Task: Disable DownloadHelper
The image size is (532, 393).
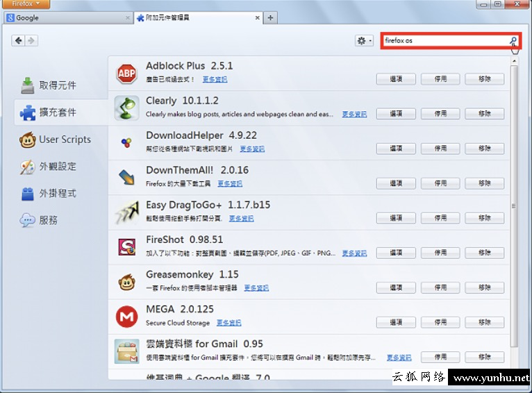Action: click(440, 149)
